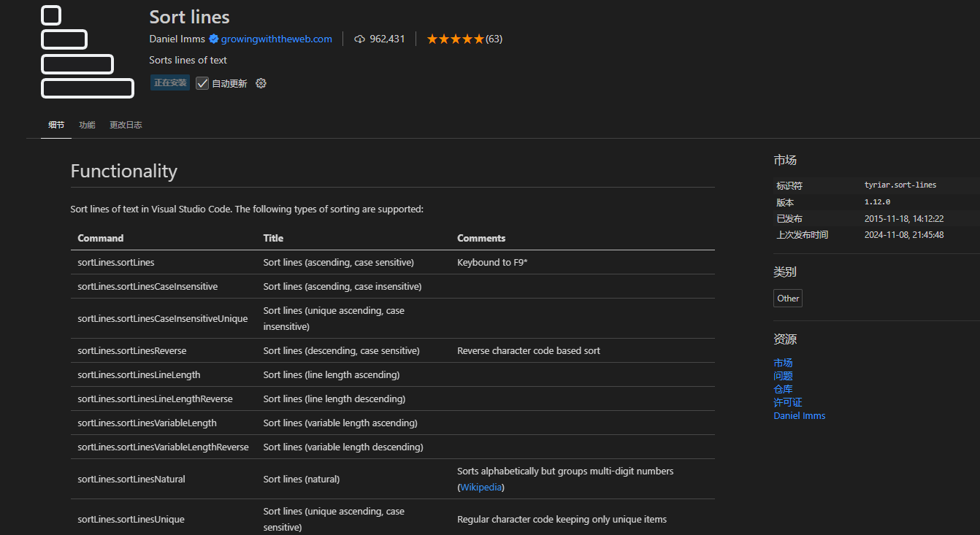Click sortLines.sortLinesVariableLength command cell
Image resolution: width=980 pixels, height=535 pixels.
coord(148,423)
